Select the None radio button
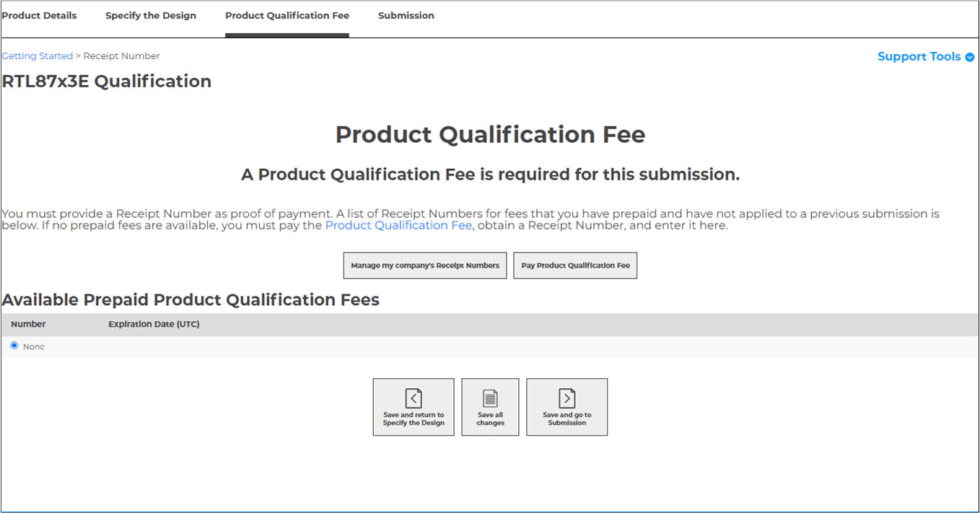The width and height of the screenshot is (980, 513). point(14,346)
